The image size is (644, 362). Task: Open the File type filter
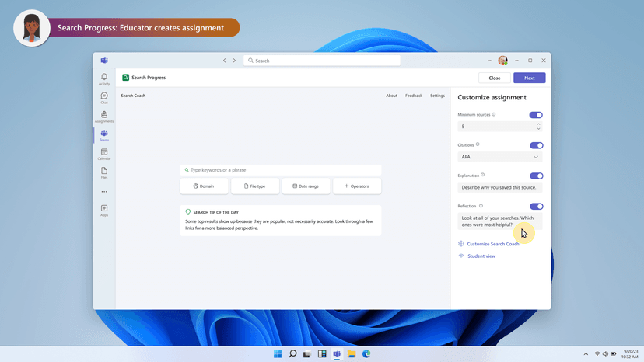pos(255,186)
